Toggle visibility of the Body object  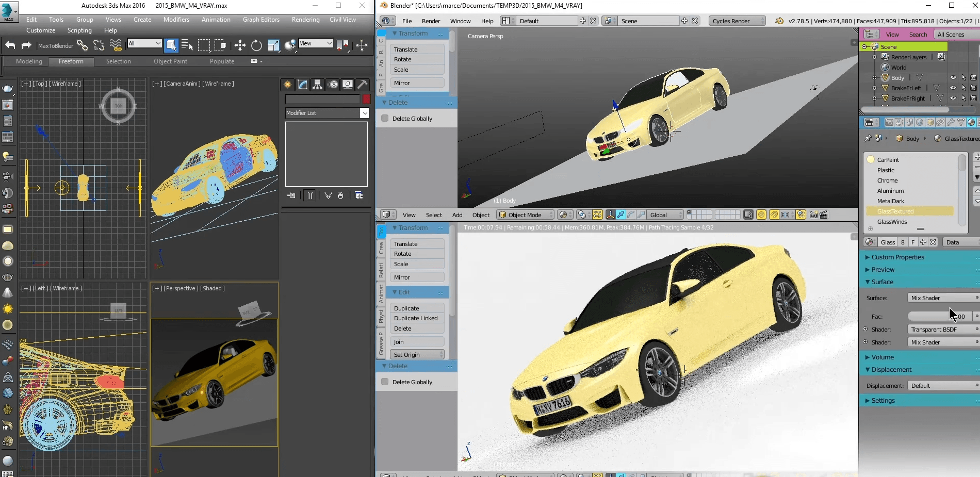pyautogui.click(x=953, y=77)
